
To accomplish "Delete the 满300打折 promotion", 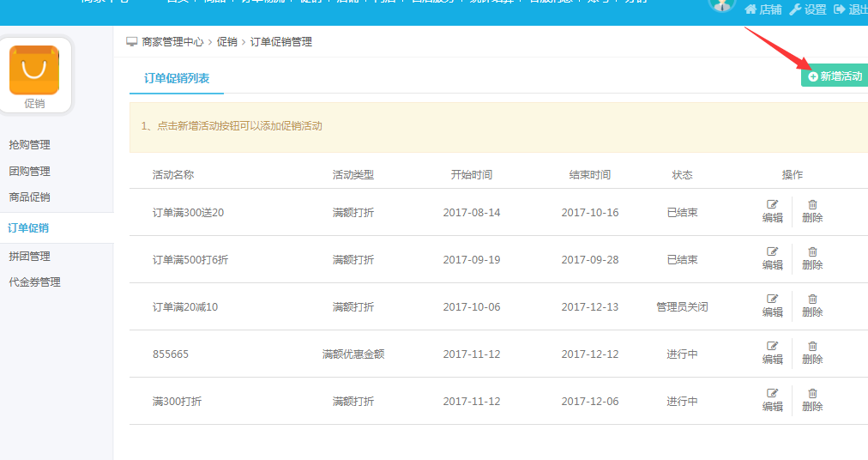I will tap(812, 400).
